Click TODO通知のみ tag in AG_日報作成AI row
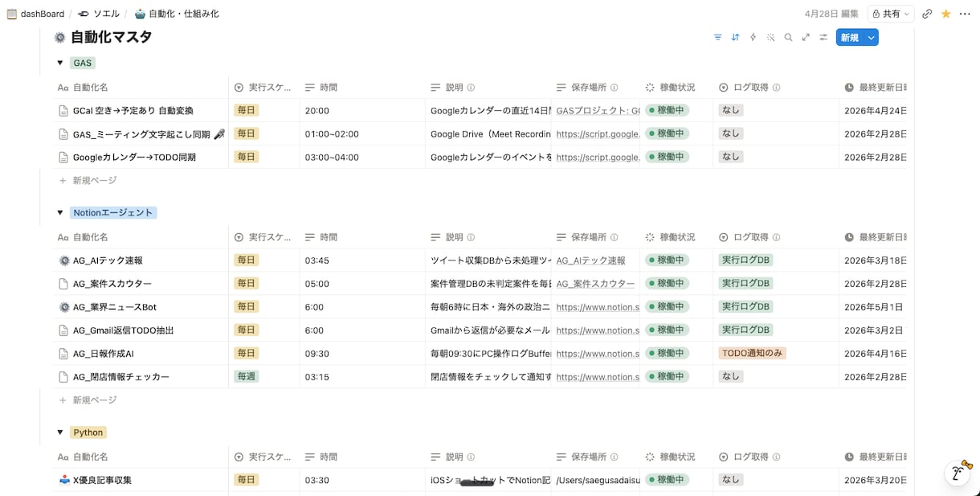Viewport: 980px width, 496px height. 752,353
